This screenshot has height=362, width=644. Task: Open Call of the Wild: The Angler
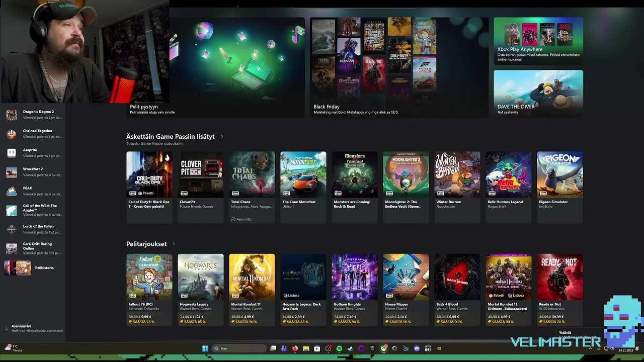33,210
